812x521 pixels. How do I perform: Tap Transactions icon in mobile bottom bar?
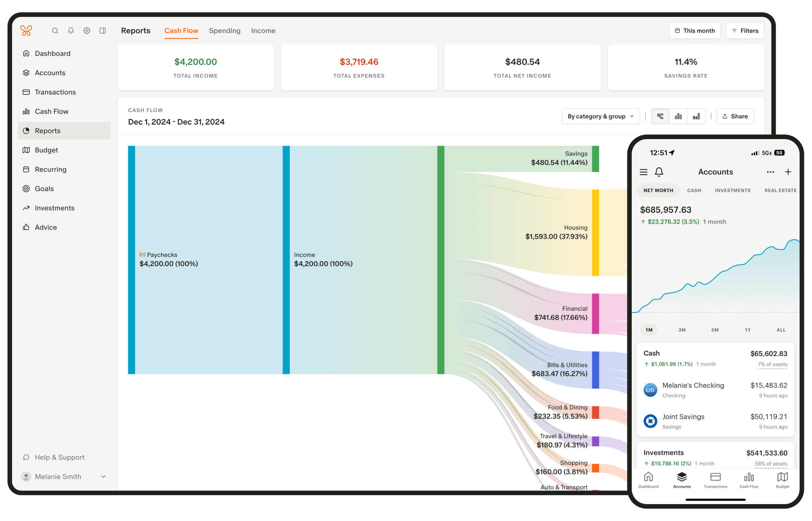(715, 480)
